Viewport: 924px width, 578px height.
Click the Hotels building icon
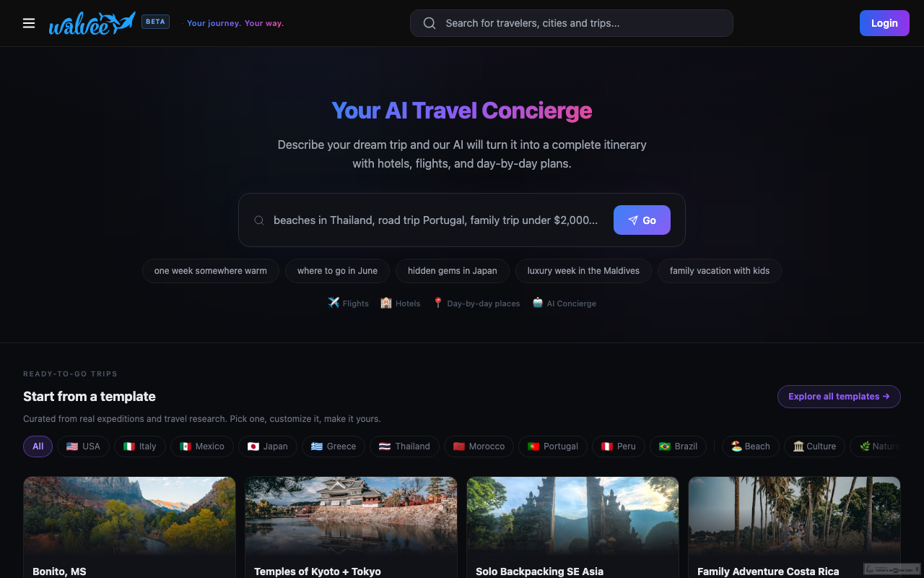point(386,303)
